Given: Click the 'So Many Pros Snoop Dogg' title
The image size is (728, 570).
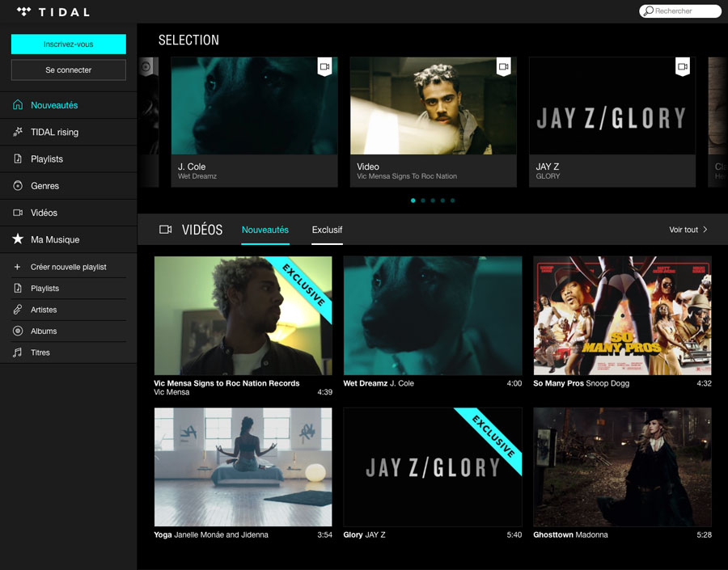Looking at the screenshot, I should point(582,383).
